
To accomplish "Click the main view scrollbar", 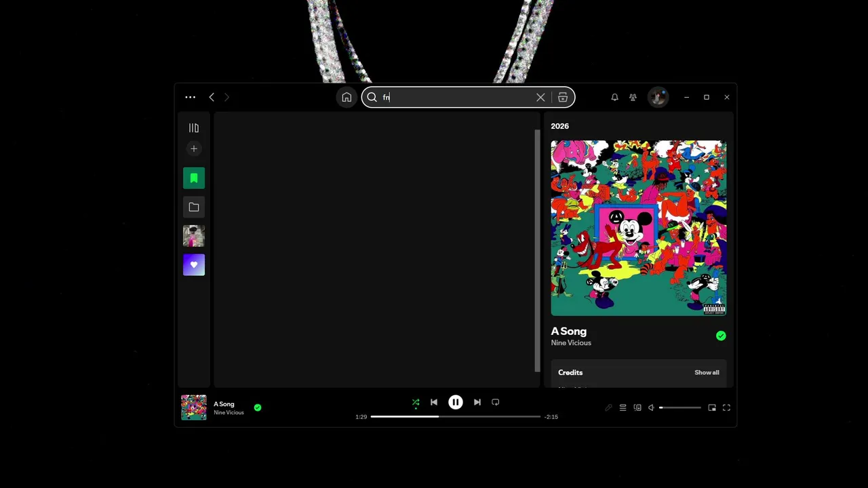I will pyautogui.click(x=537, y=251).
